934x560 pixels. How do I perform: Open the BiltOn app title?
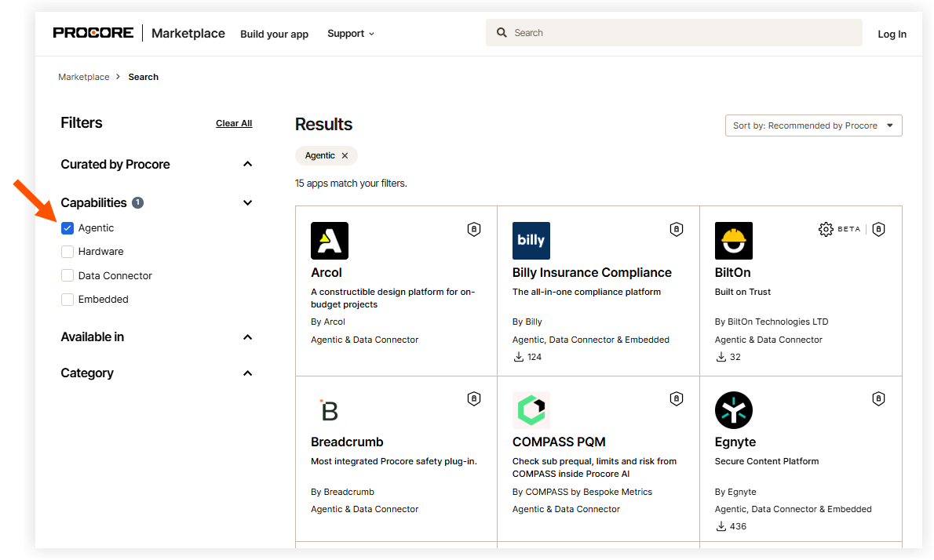click(x=732, y=273)
